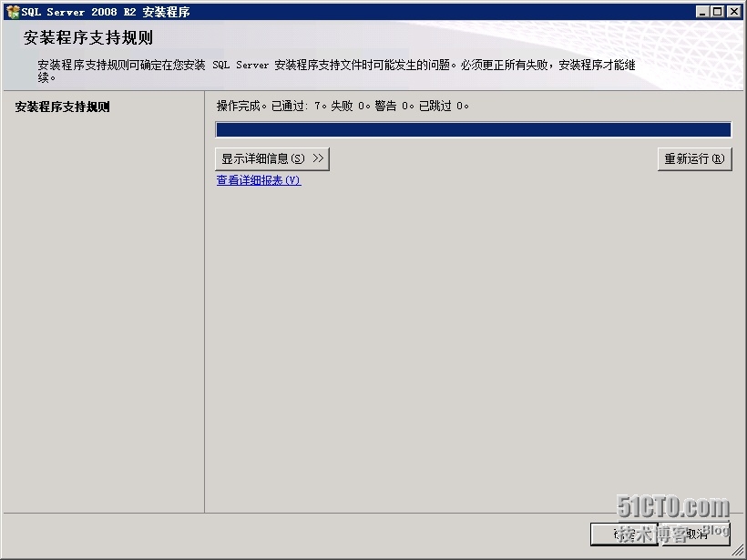Click the resize grip at window corner
747x560 pixels.
pos(737,550)
